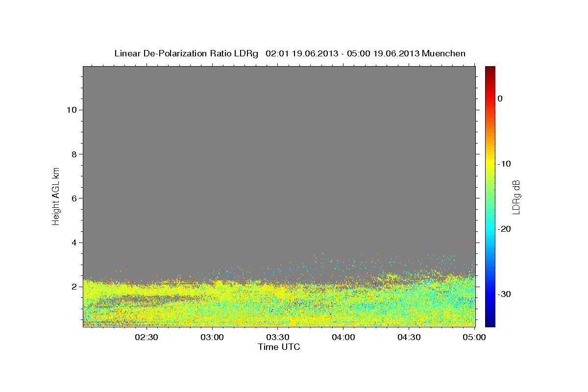Click the colorbar value 0
The height and width of the screenshot is (392, 588).
click(500, 98)
